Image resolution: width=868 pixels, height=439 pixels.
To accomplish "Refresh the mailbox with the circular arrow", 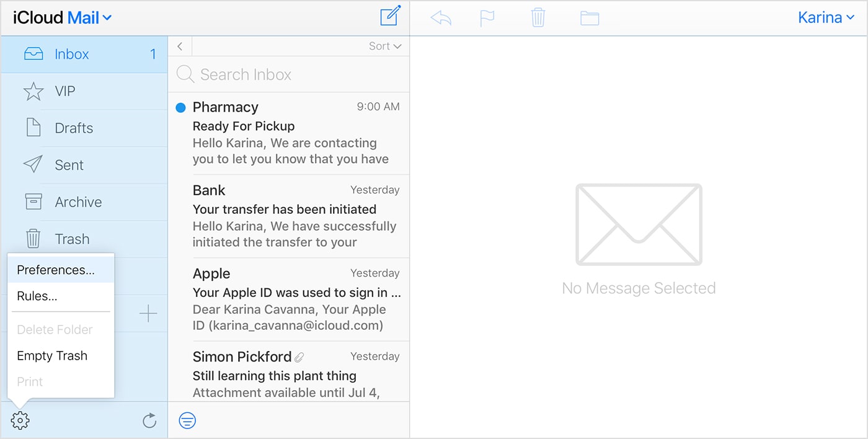I will pyautogui.click(x=149, y=421).
